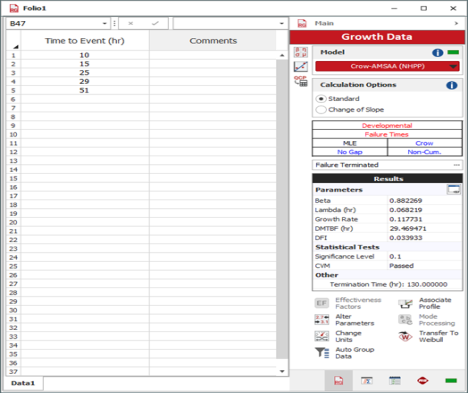The width and height of the screenshot is (468, 393).
Task: Click the Folio1 window icon
Action: tap(14, 8)
